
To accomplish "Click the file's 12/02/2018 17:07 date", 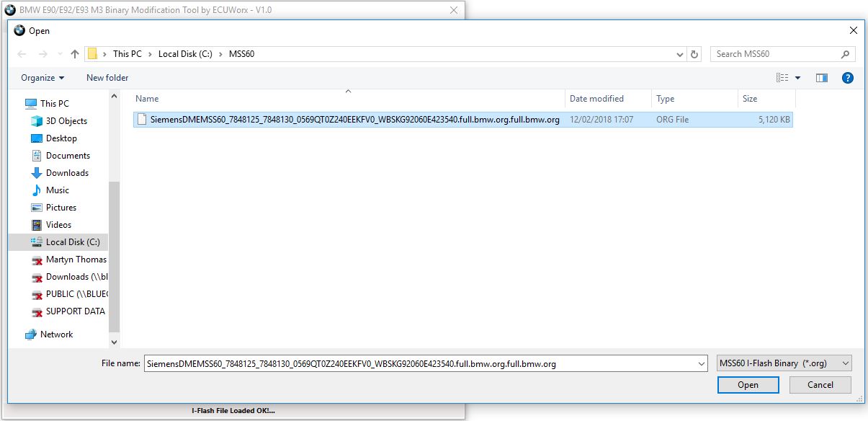I will coord(601,120).
